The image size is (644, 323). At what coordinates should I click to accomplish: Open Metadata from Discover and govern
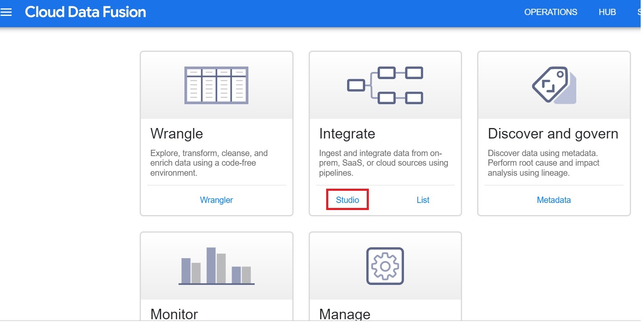point(554,200)
